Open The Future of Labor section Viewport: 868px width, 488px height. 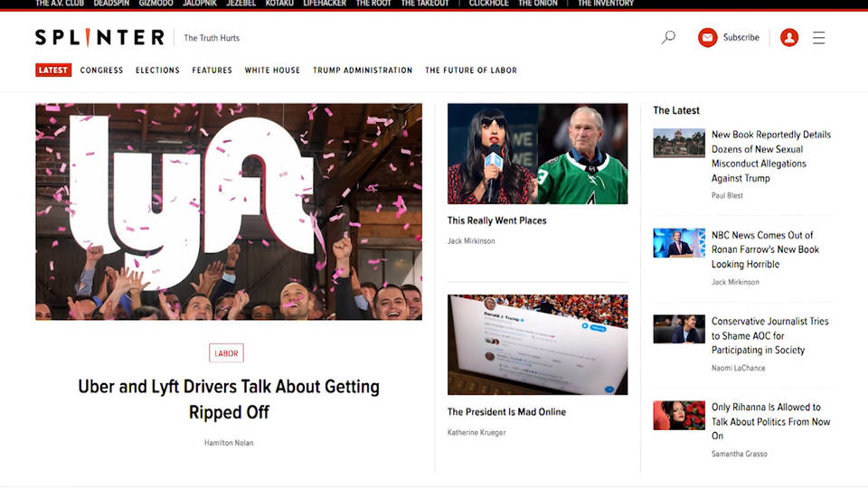click(471, 70)
